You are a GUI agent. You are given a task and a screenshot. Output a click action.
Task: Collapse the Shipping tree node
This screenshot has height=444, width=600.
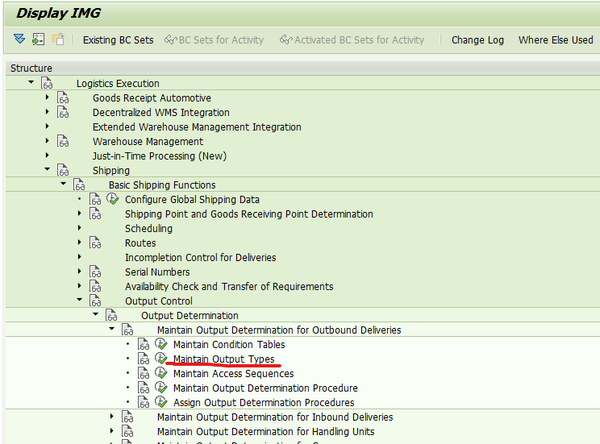tap(48, 170)
